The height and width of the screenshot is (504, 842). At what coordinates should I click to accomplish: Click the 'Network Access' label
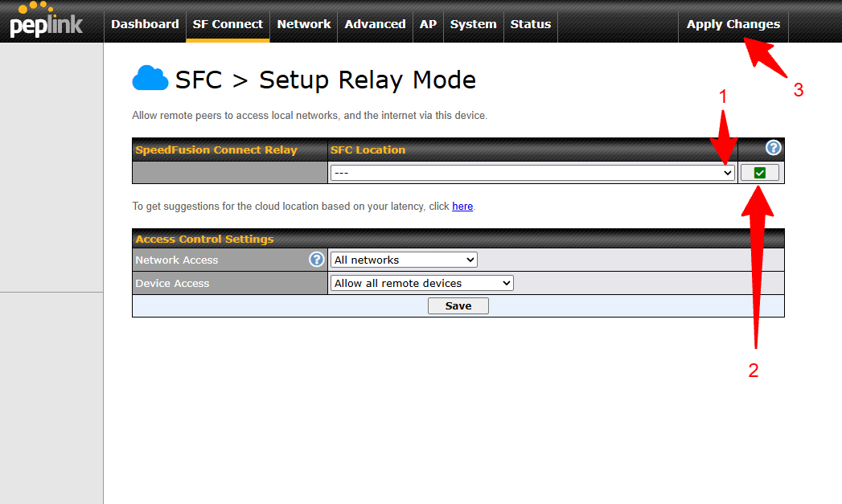[177, 260]
